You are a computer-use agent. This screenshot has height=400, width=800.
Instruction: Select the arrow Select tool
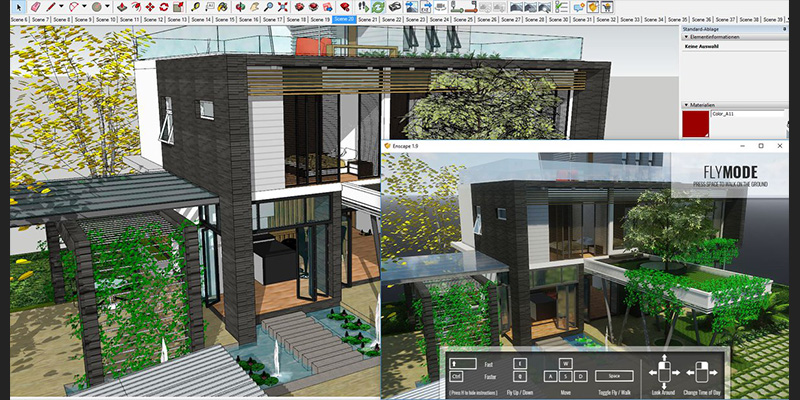click(x=19, y=7)
